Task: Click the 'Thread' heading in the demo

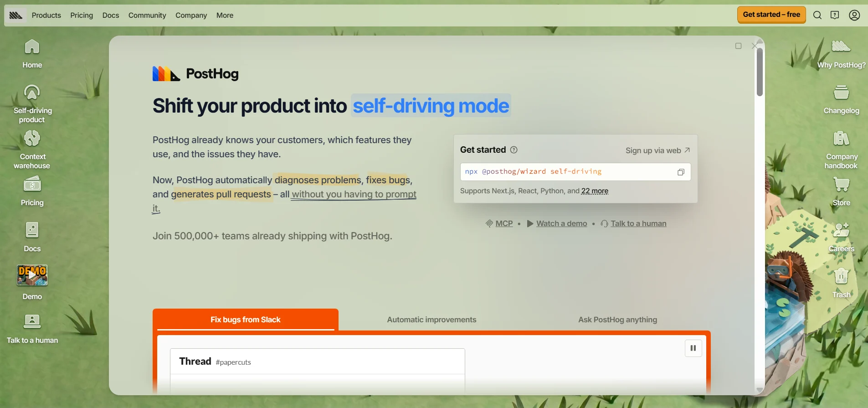Action: tap(195, 361)
